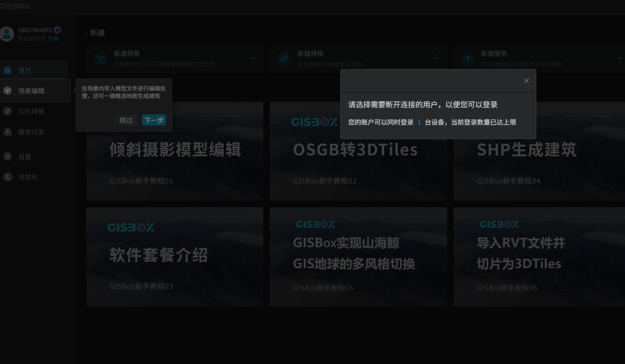625x364 pixels.
Task: Click the user avatar icon
Action: click(7, 34)
